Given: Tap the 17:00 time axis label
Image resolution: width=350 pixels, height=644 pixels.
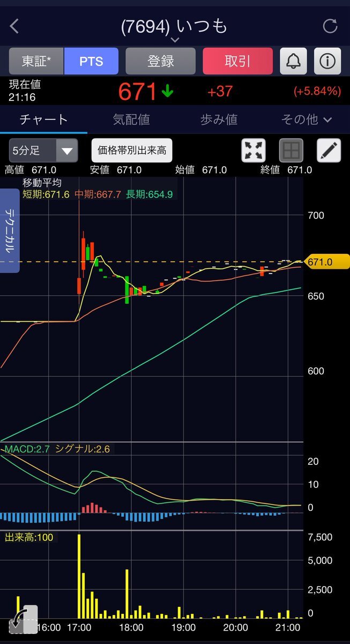Looking at the screenshot, I should click(x=79, y=627).
